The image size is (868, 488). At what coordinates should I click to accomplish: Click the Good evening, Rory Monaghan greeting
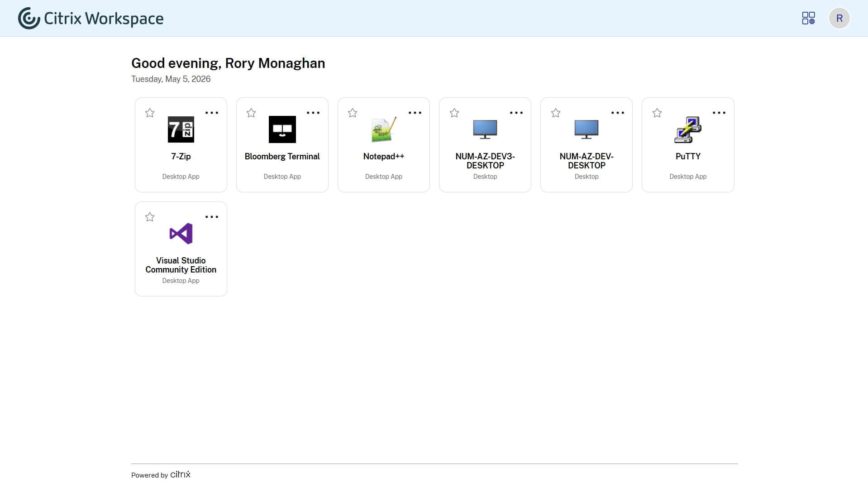[x=228, y=63]
